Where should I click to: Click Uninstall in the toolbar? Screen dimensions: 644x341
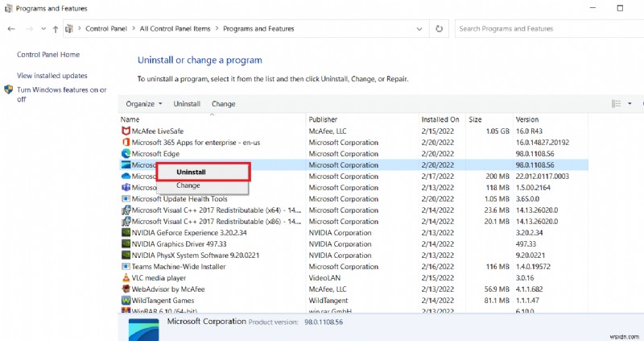[187, 104]
